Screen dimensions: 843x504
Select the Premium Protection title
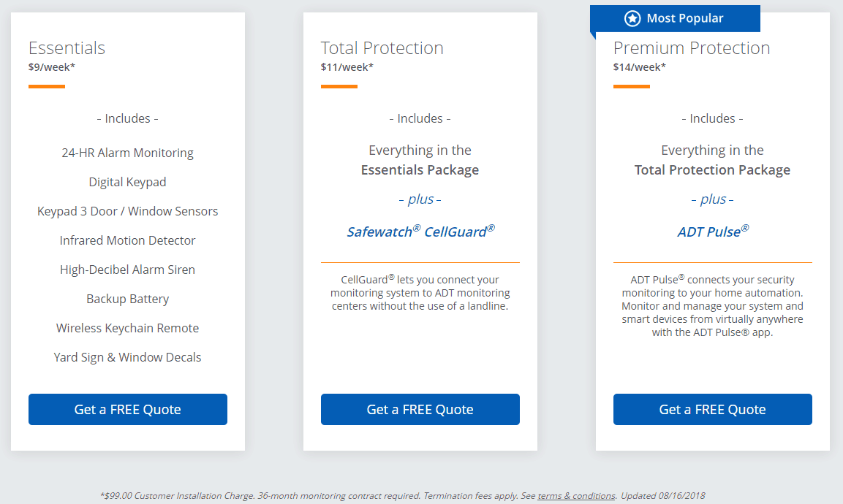point(692,48)
